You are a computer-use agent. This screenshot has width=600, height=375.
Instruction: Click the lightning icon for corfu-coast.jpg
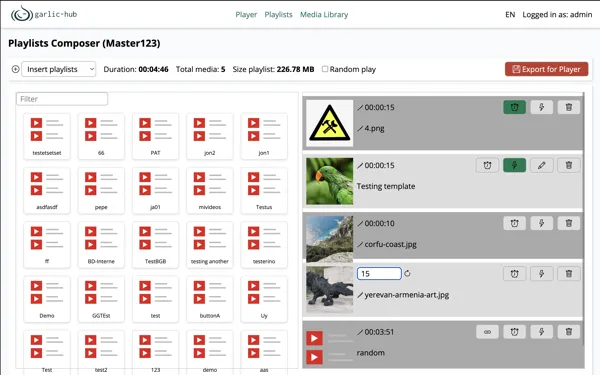541,223
